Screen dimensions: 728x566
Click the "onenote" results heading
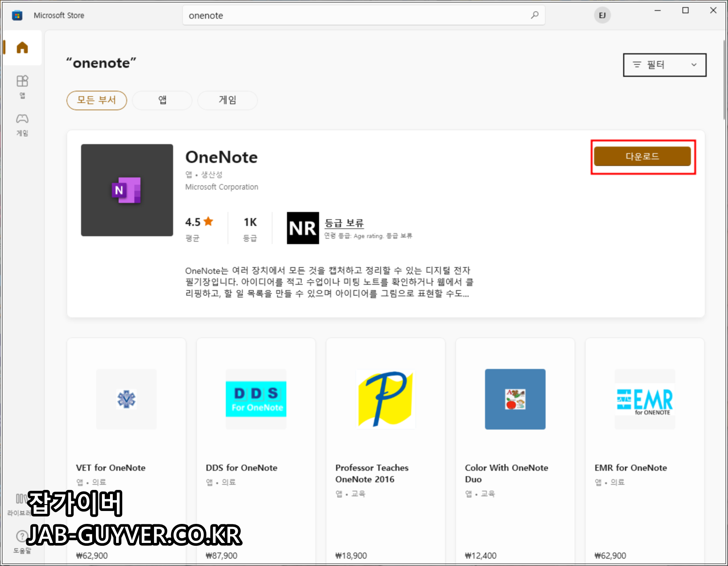coord(101,63)
